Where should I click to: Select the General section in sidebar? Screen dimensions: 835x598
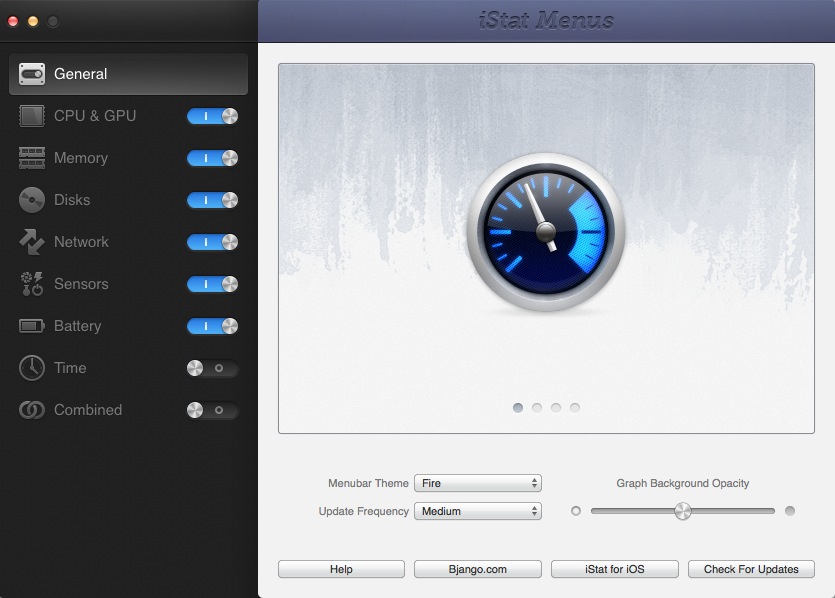(x=128, y=74)
